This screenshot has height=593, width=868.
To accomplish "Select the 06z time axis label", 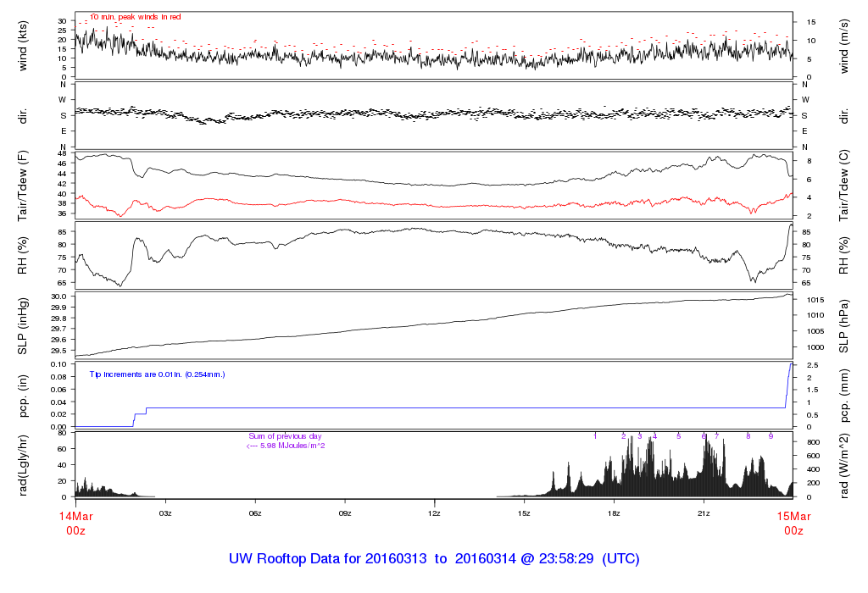I will pos(255,513).
